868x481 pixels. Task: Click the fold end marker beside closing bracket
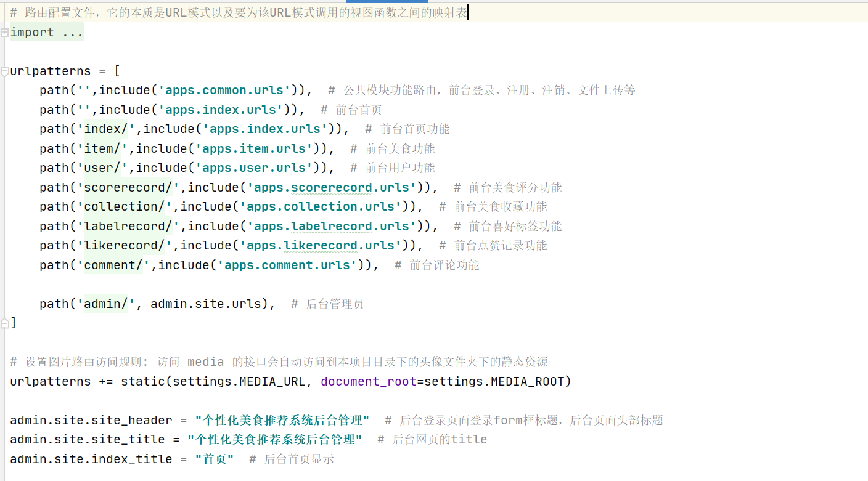coord(4,323)
